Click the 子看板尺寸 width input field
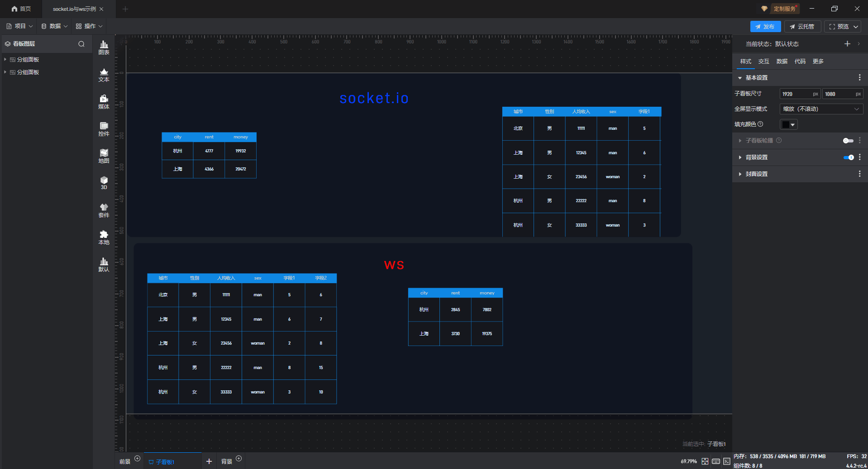The width and height of the screenshot is (868, 469). point(796,94)
